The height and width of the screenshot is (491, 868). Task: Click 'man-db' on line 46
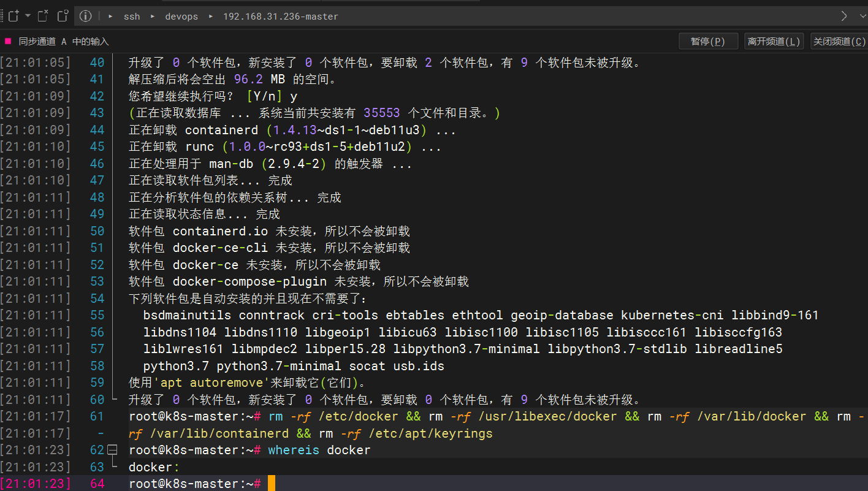[231, 164]
